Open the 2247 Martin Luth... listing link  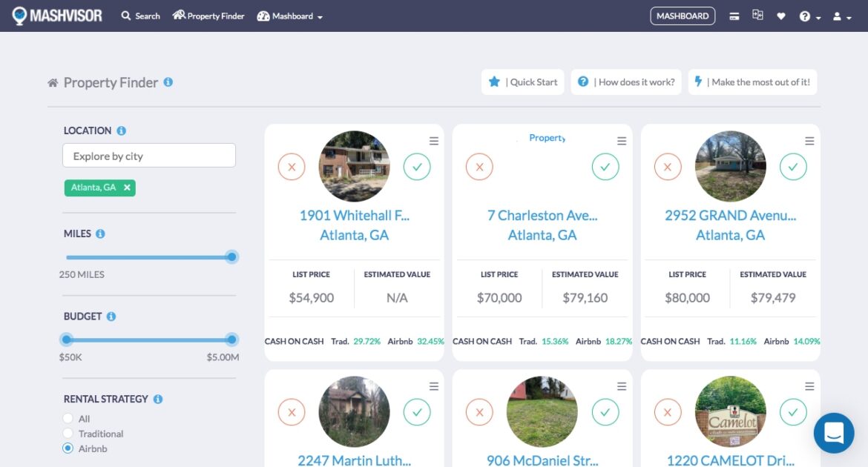pos(354,460)
